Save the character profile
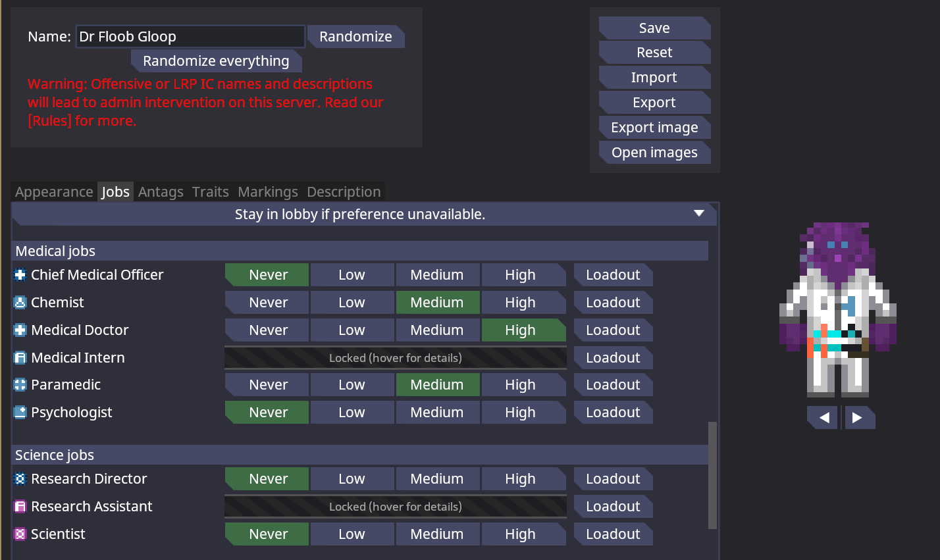 coord(654,28)
